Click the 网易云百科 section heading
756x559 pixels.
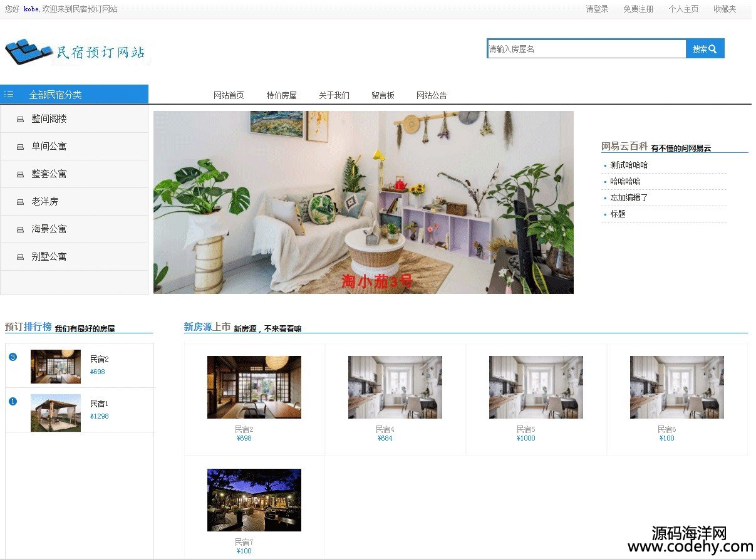(624, 146)
